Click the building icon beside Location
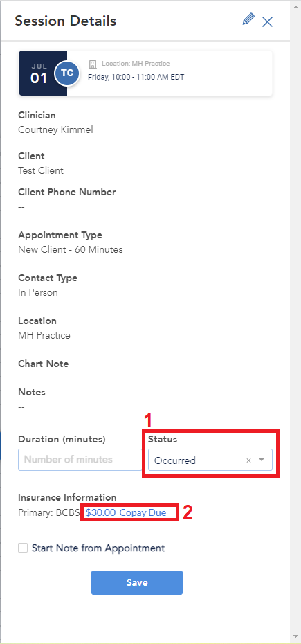This screenshot has width=301, height=644. pyautogui.click(x=93, y=64)
